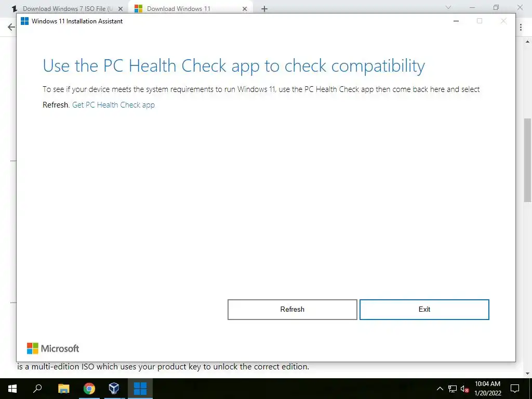Open taskbar search magnifier

(37, 389)
